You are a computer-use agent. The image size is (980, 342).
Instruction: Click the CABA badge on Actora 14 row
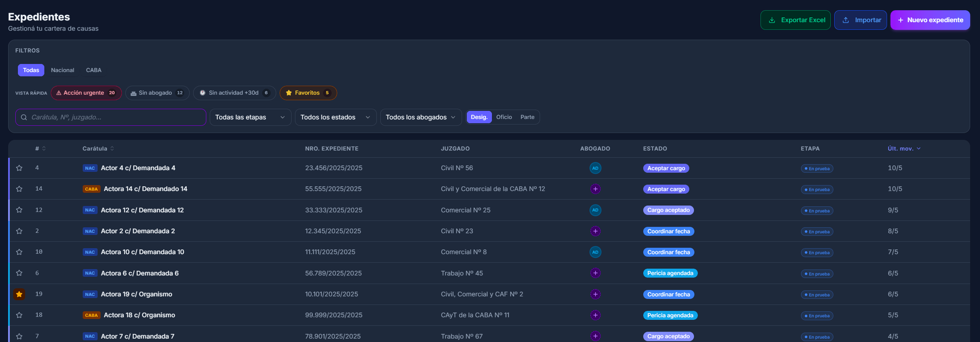92,189
